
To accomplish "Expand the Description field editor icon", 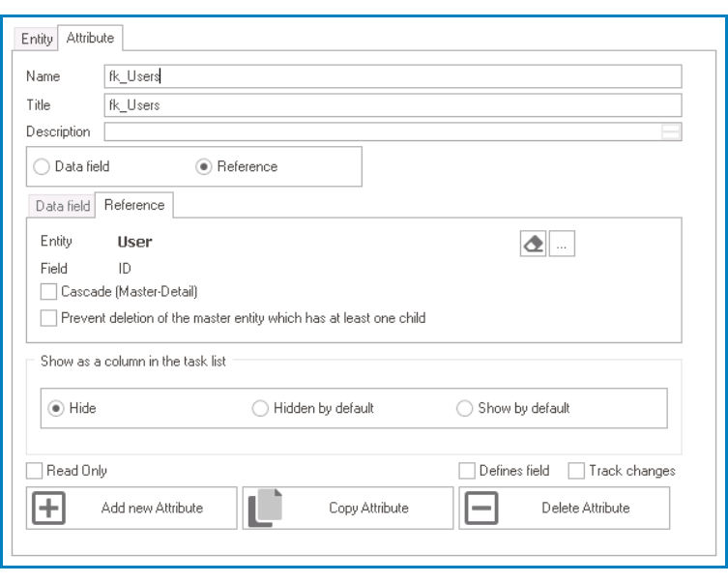I will (670, 131).
